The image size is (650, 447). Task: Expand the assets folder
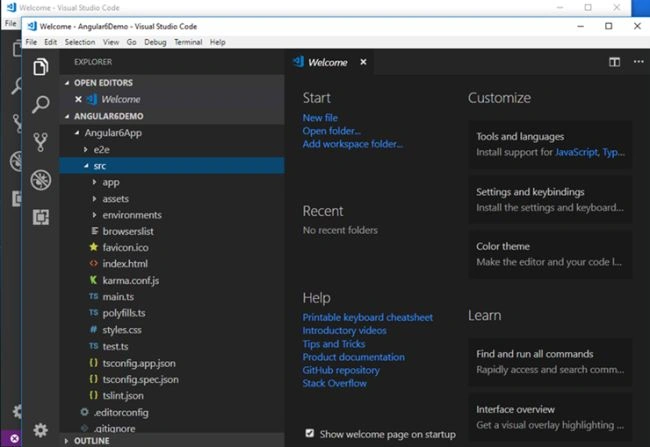(95, 199)
